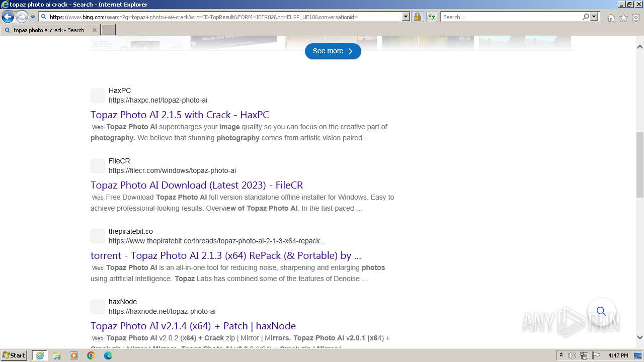The height and width of the screenshot is (362, 644).
Task: Open the media player taskbar icon
Action: point(74,355)
